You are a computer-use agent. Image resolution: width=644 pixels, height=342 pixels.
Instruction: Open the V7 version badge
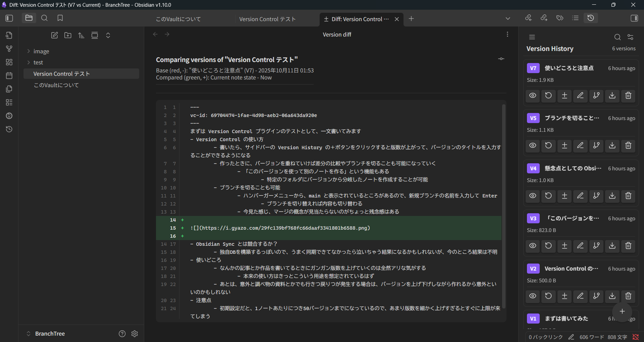[533, 68]
